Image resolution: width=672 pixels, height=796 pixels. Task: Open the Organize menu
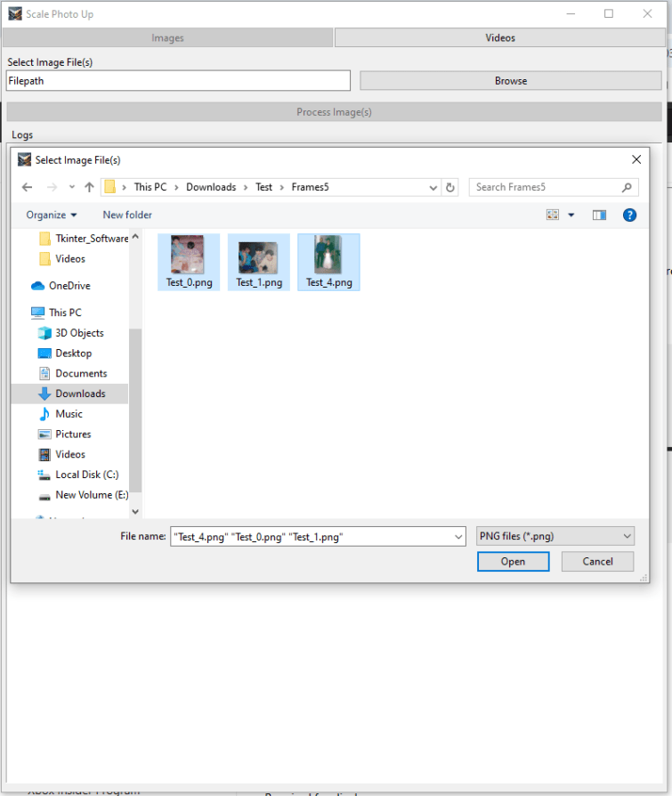[51, 215]
